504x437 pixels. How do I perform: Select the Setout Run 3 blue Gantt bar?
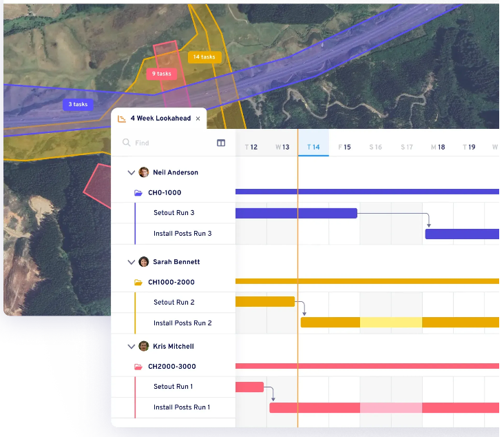click(x=296, y=214)
